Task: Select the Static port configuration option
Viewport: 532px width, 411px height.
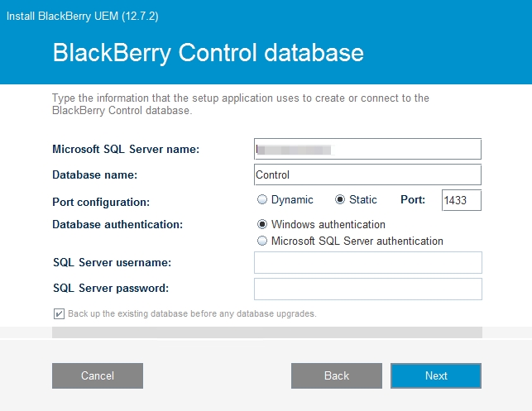Action: pyautogui.click(x=340, y=199)
